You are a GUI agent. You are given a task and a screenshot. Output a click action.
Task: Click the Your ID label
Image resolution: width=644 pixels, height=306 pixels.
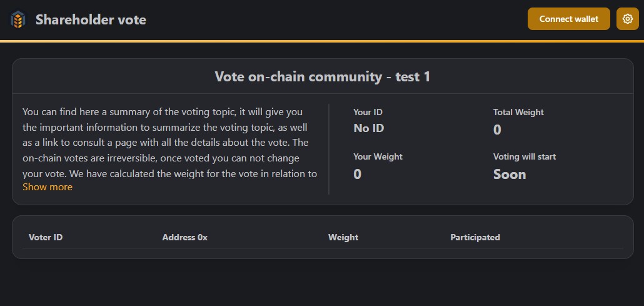(x=368, y=112)
